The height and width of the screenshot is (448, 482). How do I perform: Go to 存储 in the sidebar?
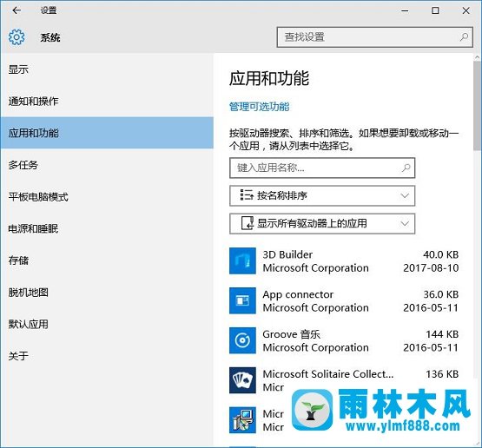[107, 260]
